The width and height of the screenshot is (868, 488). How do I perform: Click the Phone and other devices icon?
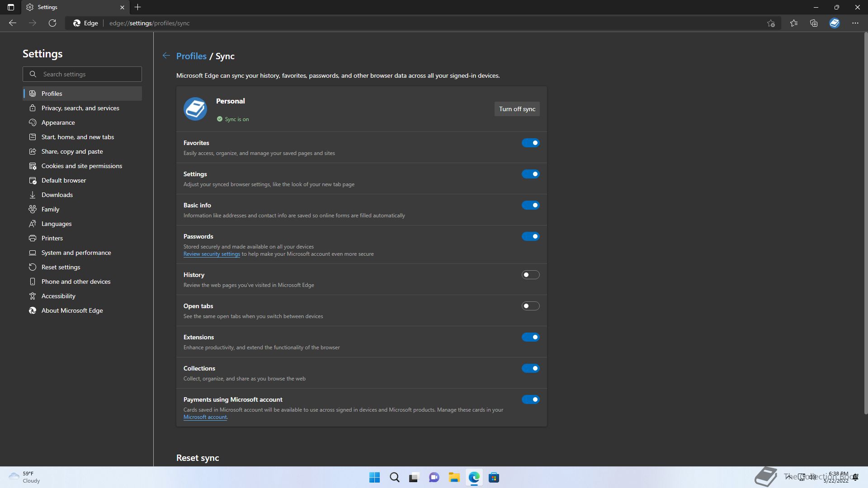point(33,282)
